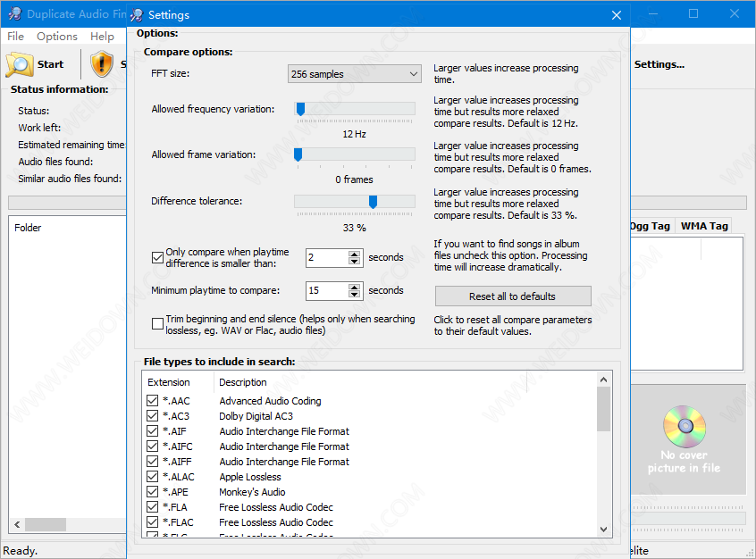The height and width of the screenshot is (559, 756).
Task: Close the Settings dialog
Action: [617, 15]
